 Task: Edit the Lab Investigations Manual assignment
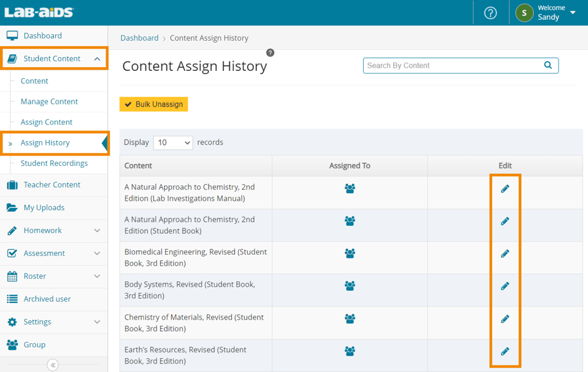[505, 189]
